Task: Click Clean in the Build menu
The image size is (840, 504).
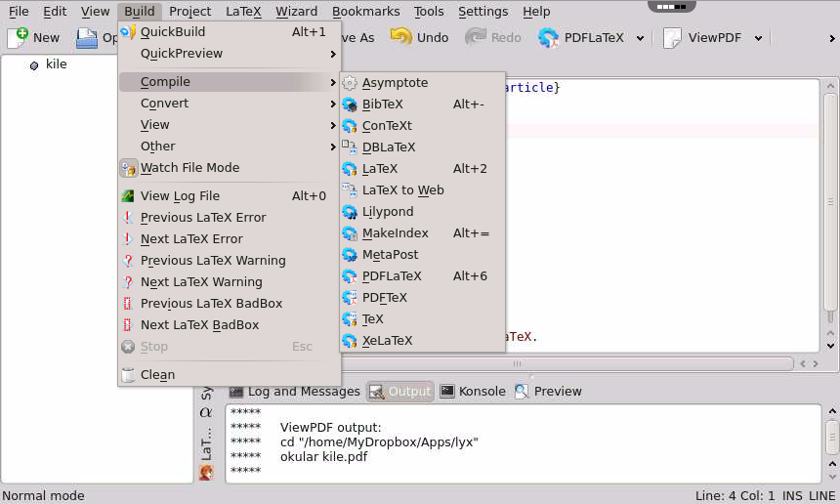Action: coord(230,374)
